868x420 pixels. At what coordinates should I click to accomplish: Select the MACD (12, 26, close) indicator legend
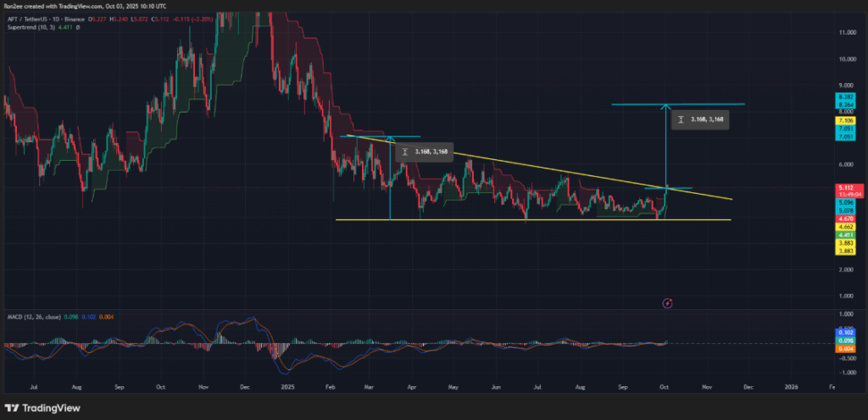tap(33, 318)
